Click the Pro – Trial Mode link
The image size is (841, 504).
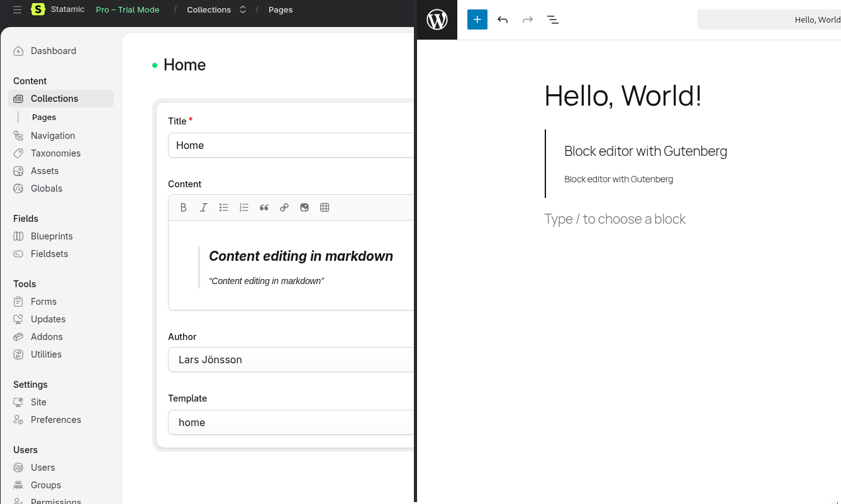[x=127, y=9]
